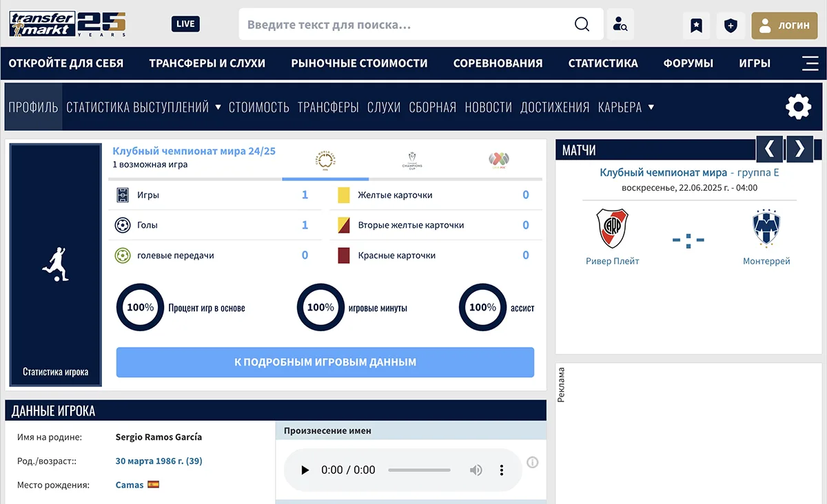Toggle LIVE mode in the header
The height and width of the screenshot is (504, 827).
coord(185,23)
